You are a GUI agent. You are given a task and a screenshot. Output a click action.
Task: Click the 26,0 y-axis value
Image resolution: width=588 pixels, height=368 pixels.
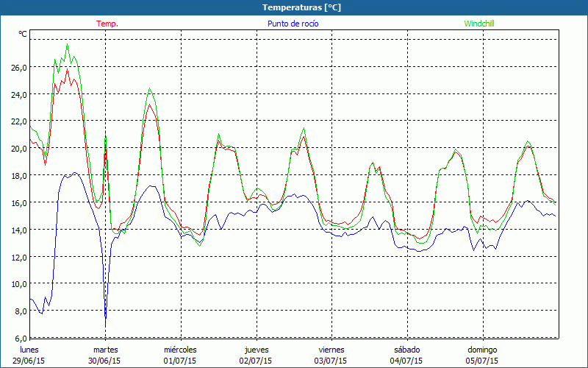(19, 67)
